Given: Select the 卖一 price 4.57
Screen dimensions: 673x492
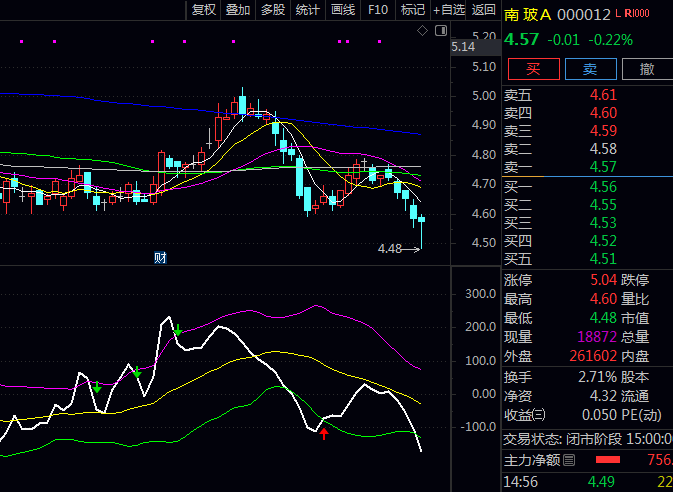Looking at the screenshot, I should click(603, 167).
